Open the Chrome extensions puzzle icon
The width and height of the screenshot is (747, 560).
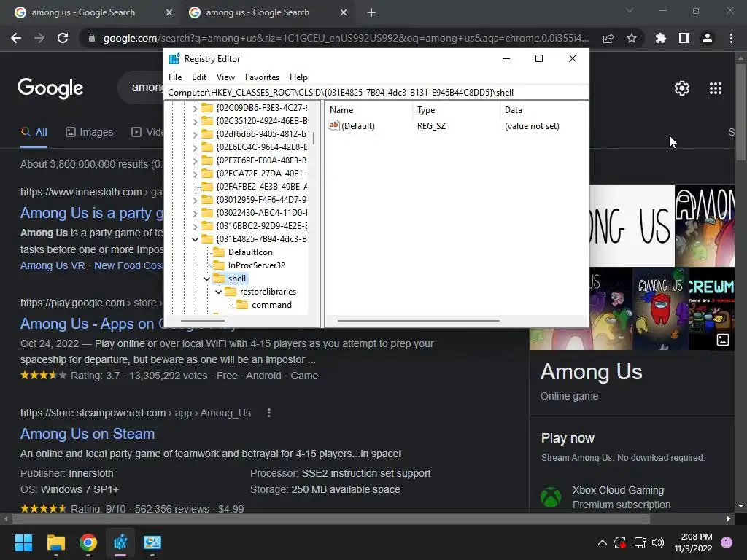[660, 38]
